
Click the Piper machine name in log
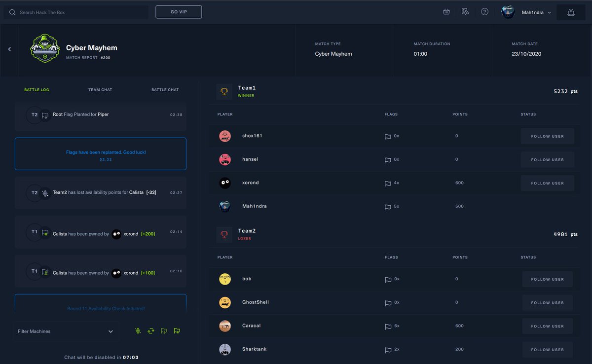[103, 114]
